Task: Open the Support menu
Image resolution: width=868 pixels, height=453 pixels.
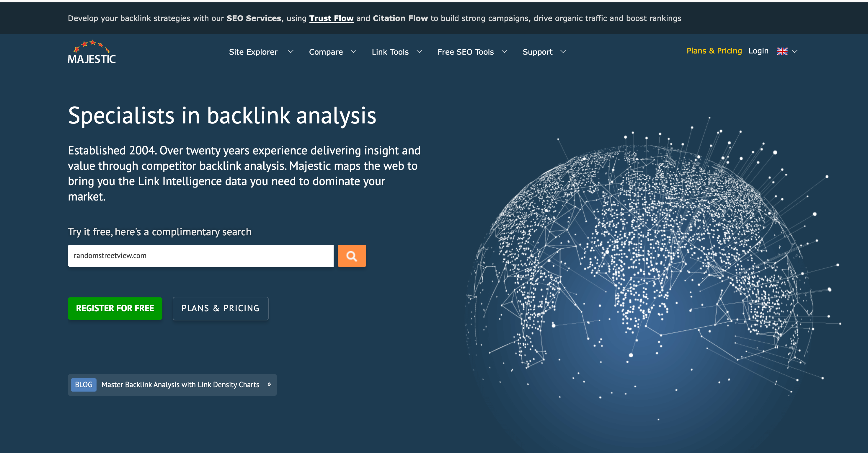Action: click(x=537, y=52)
